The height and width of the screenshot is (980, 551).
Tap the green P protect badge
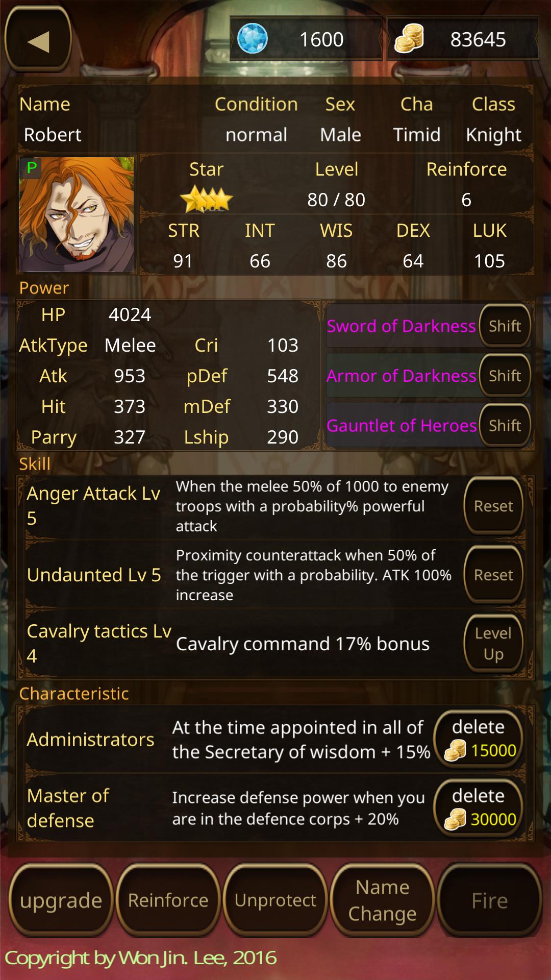click(32, 168)
